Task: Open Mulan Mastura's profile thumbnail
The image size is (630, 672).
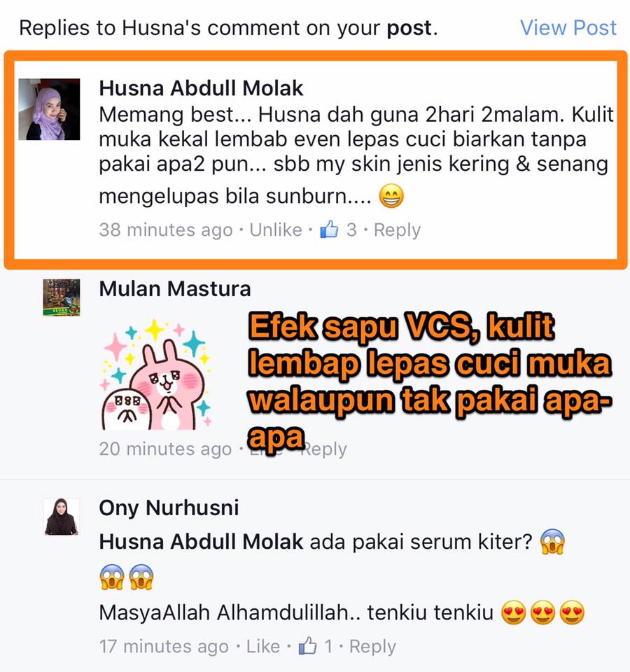Action: coord(62,297)
